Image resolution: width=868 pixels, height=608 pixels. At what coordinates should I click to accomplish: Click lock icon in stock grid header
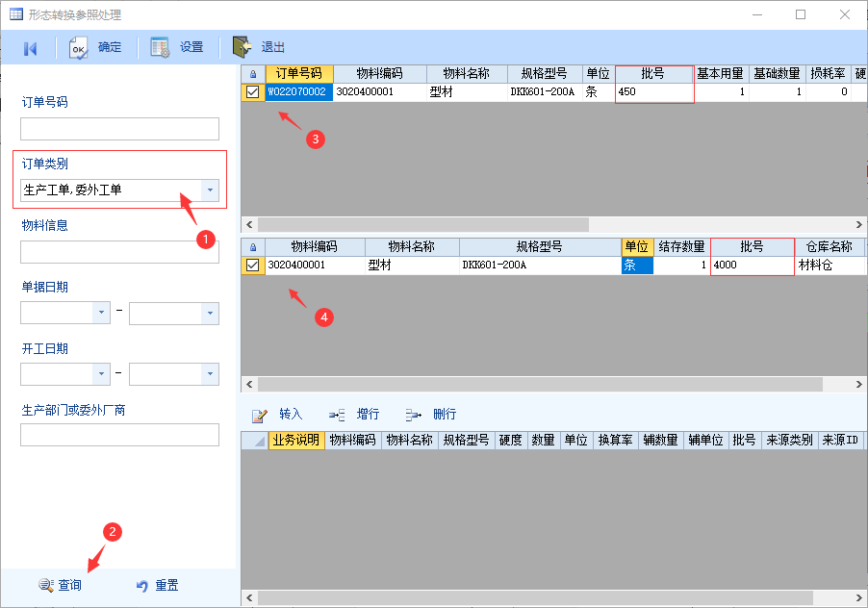[253, 247]
